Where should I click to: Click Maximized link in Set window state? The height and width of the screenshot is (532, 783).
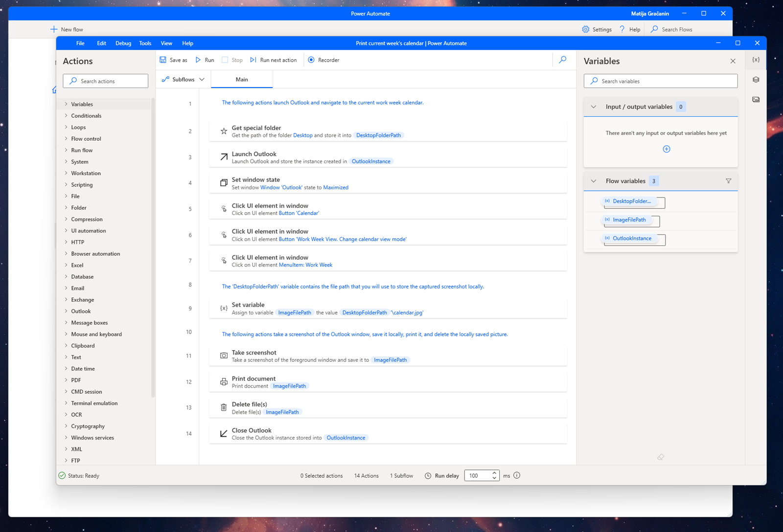click(336, 187)
